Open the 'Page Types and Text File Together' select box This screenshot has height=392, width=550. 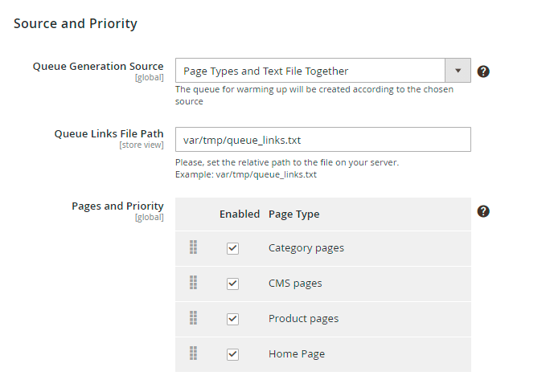tap(310, 71)
